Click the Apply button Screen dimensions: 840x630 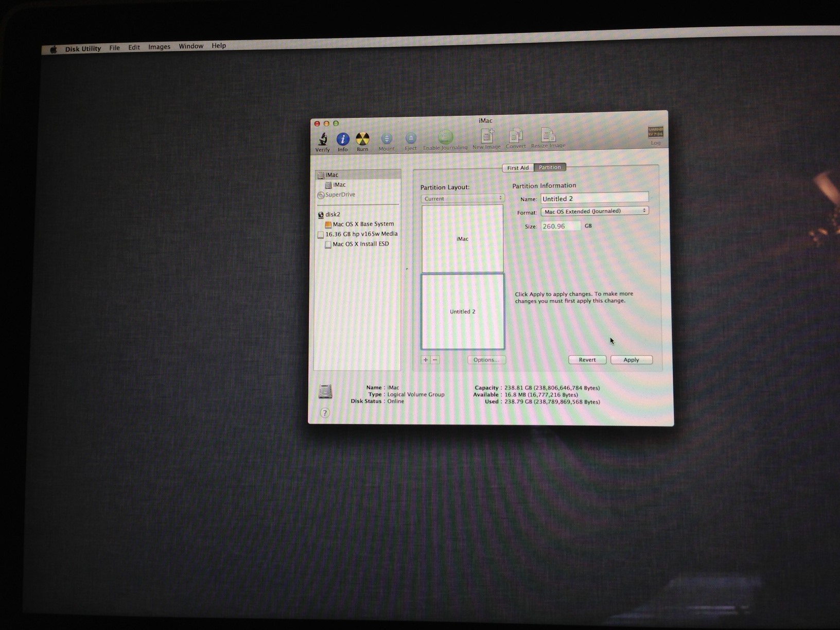pyautogui.click(x=632, y=360)
